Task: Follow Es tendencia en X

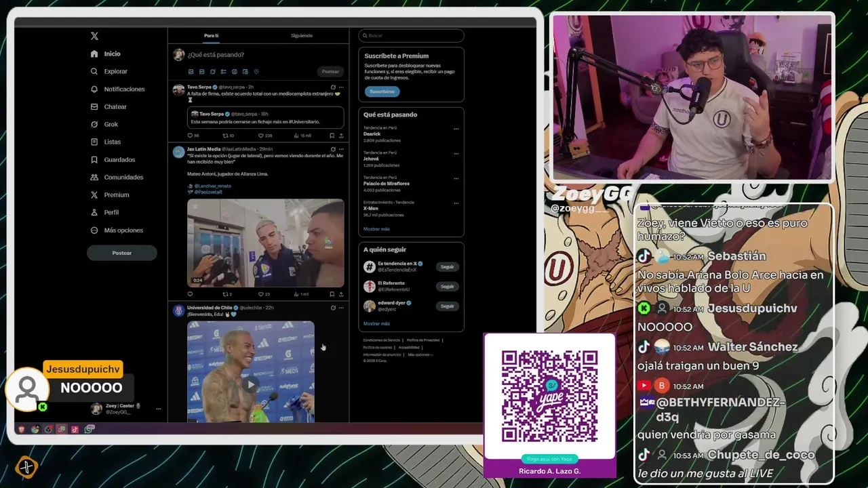Action: pyautogui.click(x=447, y=266)
